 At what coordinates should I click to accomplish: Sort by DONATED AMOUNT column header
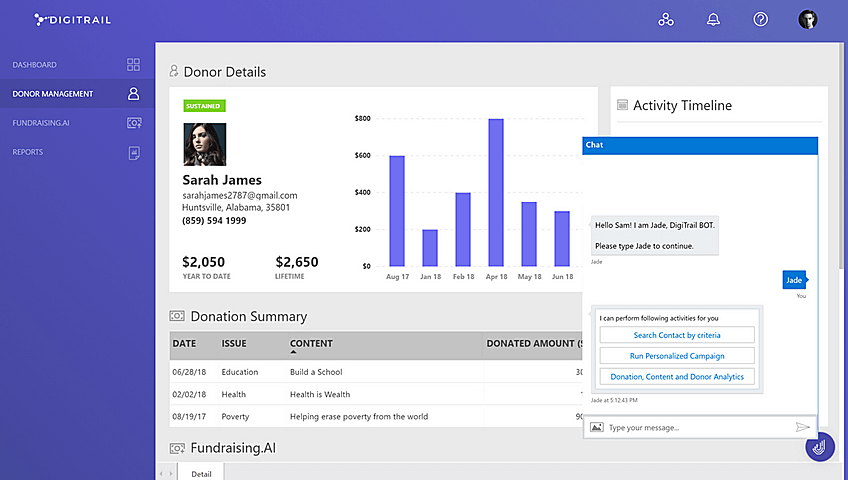[534, 344]
